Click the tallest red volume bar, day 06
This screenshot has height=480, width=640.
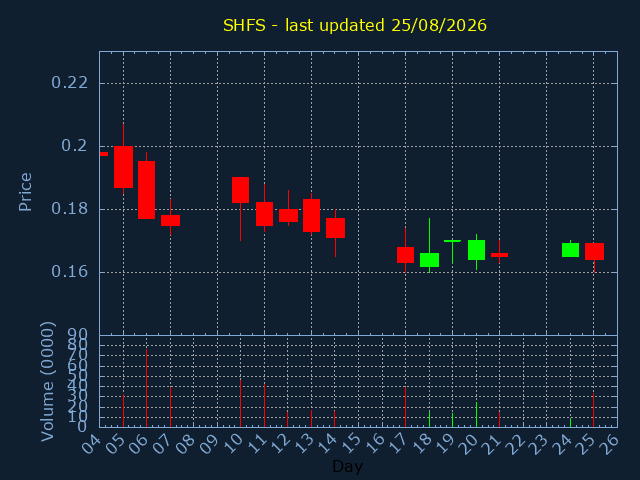(147, 388)
